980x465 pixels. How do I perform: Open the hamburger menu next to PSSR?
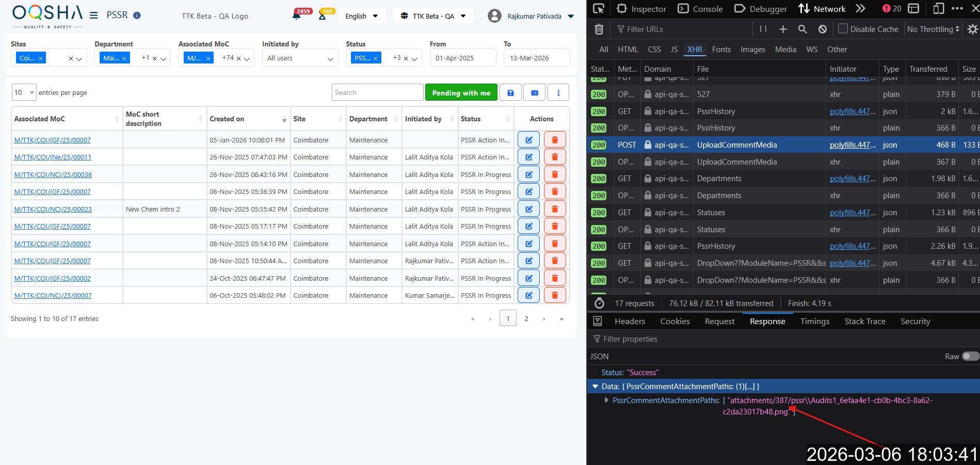pos(93,15)
